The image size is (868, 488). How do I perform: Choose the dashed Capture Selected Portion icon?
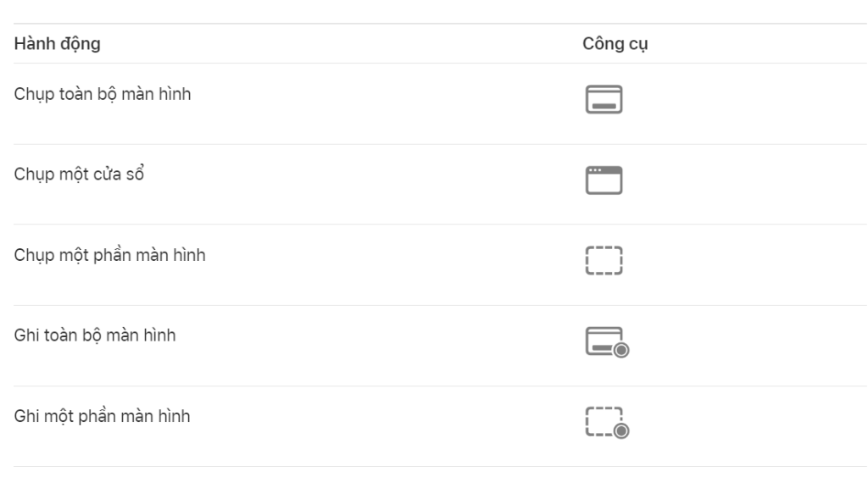click(x=604, y=261)
